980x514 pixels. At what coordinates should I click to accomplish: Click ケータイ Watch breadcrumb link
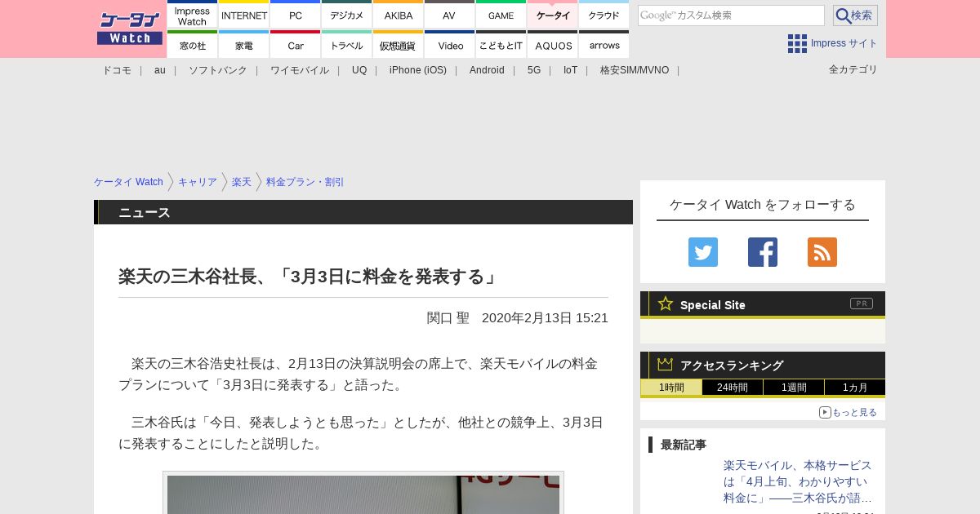pos(128,182)
